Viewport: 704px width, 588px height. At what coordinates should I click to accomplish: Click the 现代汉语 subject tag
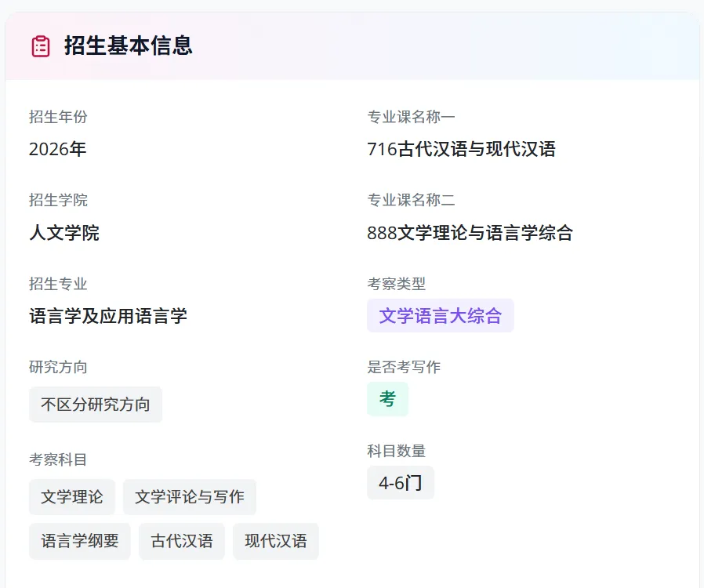(276, 541)
